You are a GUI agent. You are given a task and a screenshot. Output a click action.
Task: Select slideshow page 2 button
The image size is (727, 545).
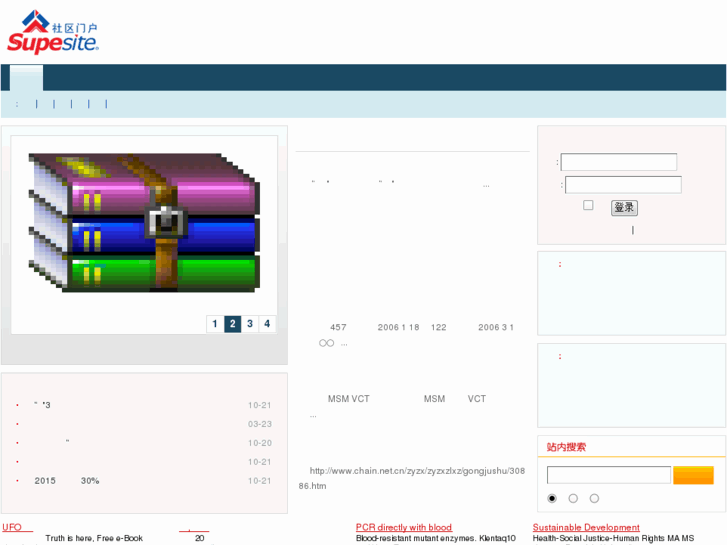click(x=232, y=324)
